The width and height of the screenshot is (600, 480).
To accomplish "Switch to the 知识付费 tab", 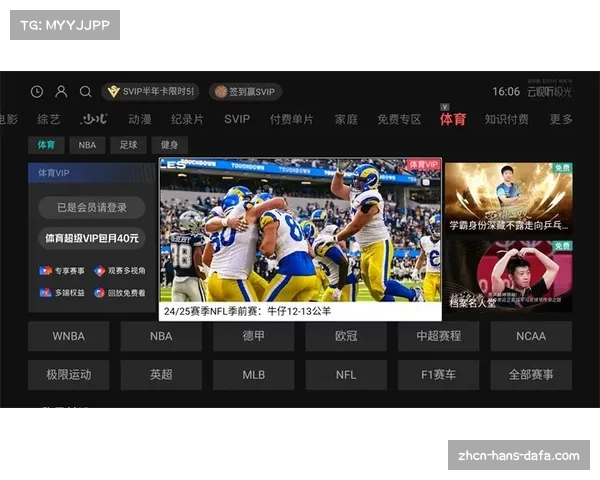I will 507,119.
